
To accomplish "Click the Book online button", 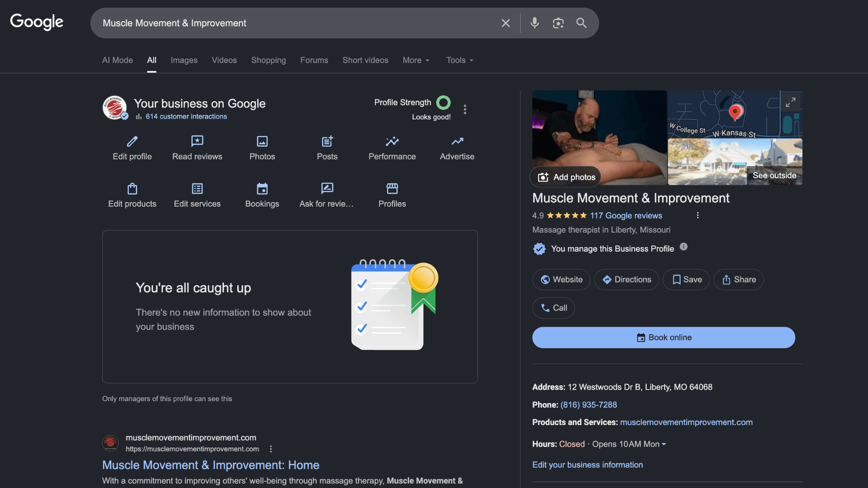I will point(664,338).
